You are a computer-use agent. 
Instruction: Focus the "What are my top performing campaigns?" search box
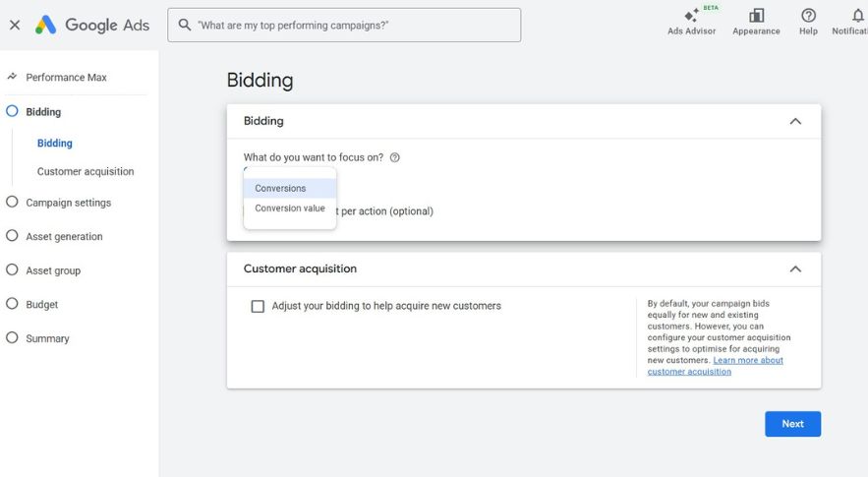coord(344,25)
